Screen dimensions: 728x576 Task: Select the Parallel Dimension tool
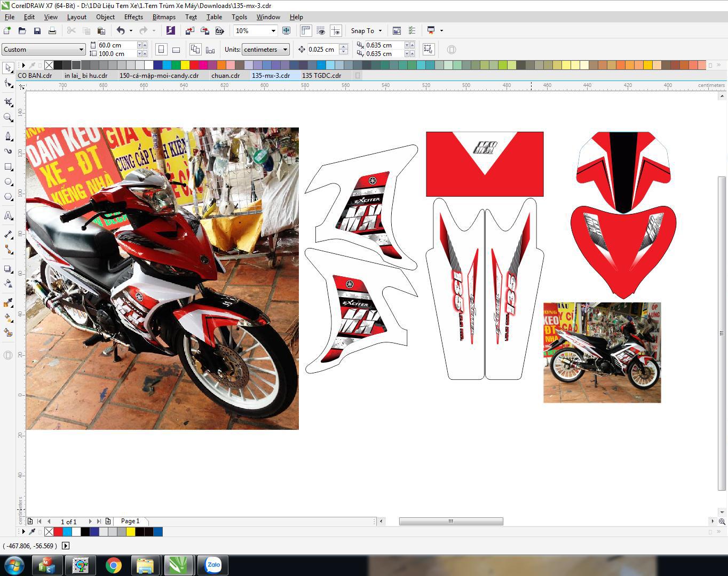[8, 234]
